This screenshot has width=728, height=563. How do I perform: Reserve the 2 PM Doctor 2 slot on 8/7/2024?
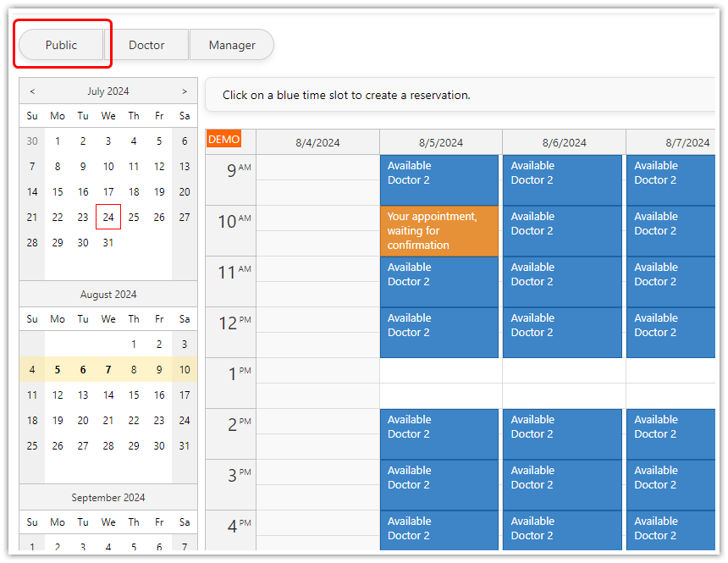pos(670,434)
